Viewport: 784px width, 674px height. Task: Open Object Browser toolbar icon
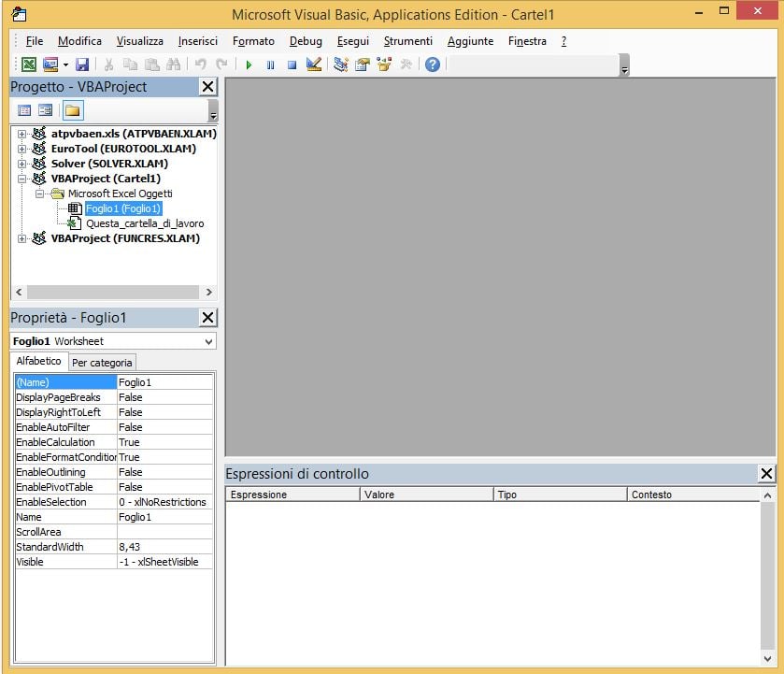[x=384, y=65]
